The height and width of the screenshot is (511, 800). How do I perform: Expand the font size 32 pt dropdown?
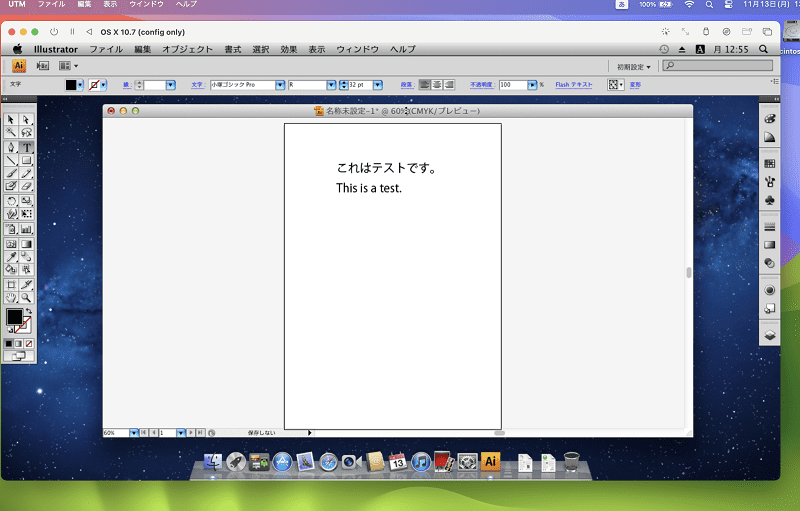pos(378,85)
